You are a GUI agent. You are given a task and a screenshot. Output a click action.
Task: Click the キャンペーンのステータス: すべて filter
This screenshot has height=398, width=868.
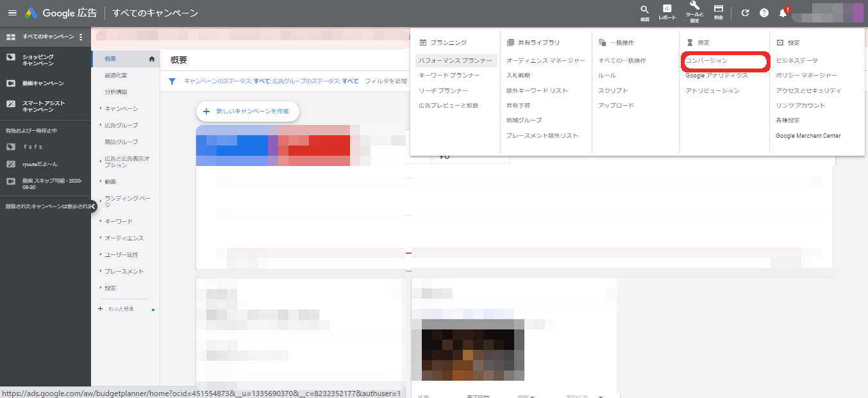(x=227, y=81)
